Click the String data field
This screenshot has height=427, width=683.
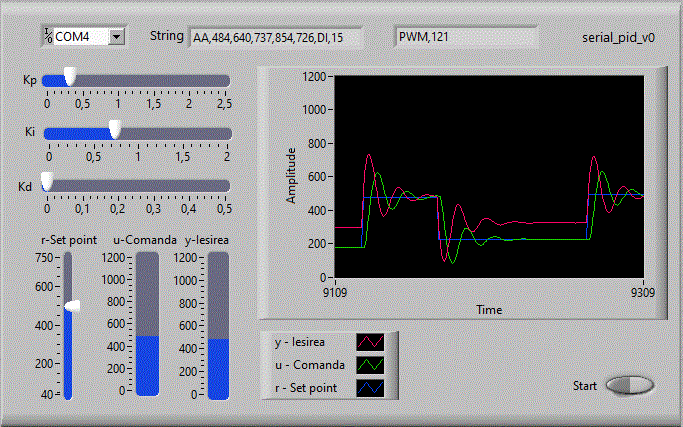point(274,37)
